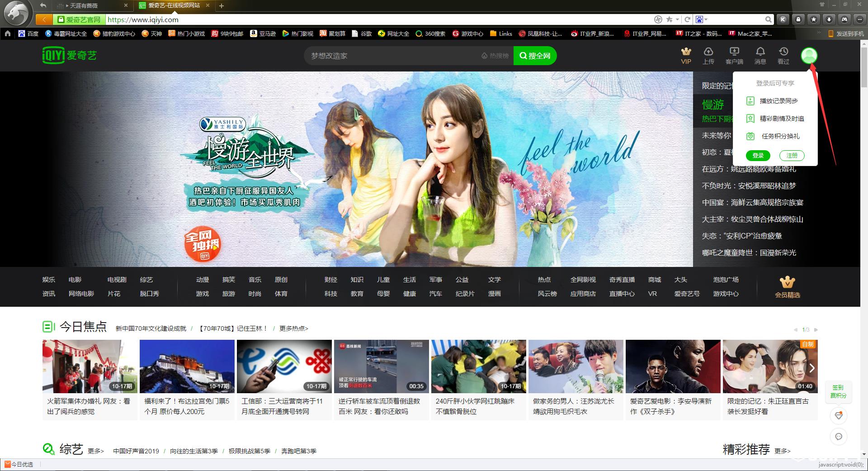The width and height of the screenshot is (868, 471).
Task: Open the notifications bell (消息) icon
Action: (x=760, y=52)
